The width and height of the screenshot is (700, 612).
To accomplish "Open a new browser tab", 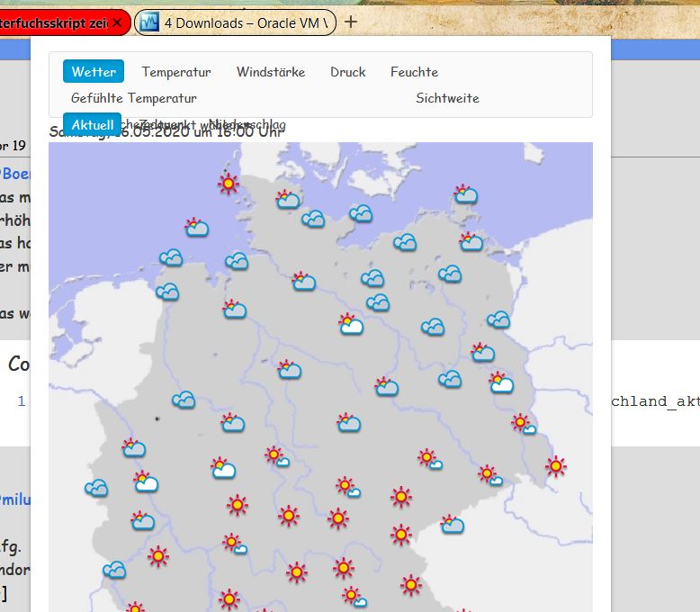I will tap(351, 22).
